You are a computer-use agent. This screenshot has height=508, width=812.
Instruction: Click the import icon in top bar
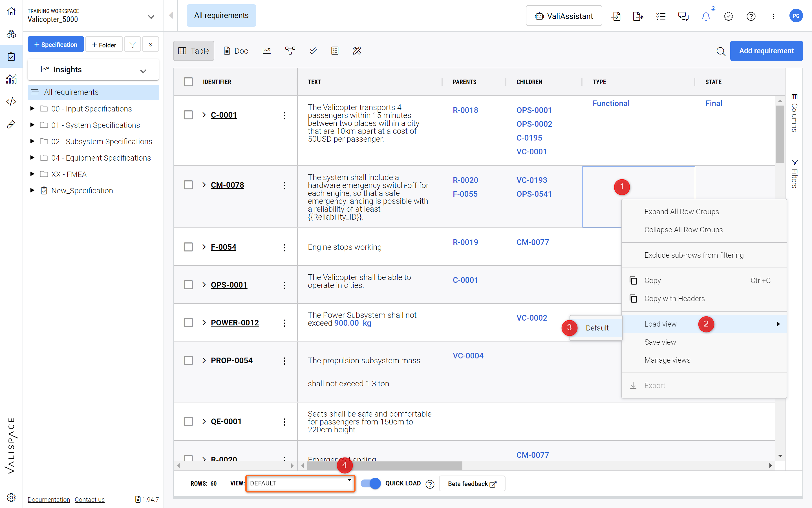[x=616, y=16]
